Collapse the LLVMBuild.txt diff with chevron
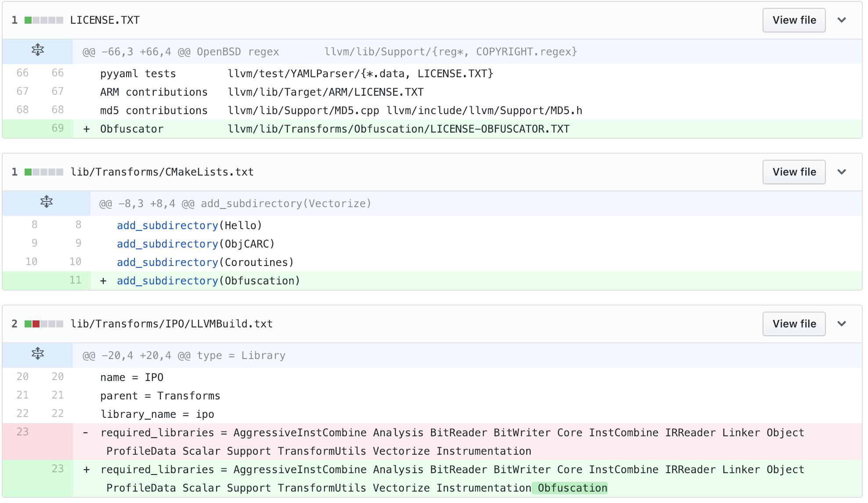 (842, 324)
